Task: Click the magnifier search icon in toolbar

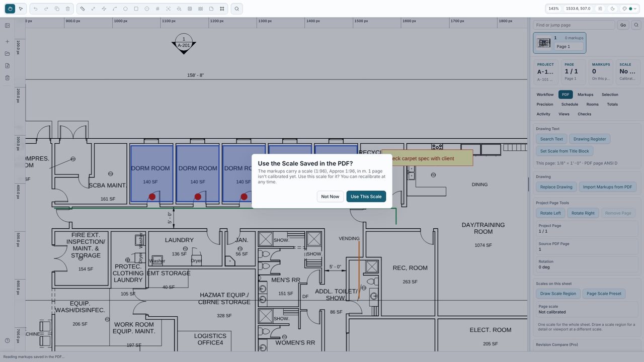Action: click(236, 9)
